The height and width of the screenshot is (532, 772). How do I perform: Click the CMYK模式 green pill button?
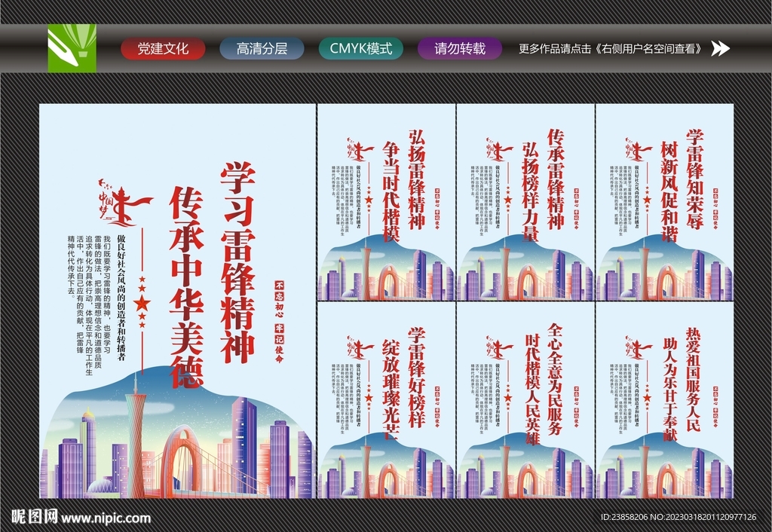coord(361,49)
